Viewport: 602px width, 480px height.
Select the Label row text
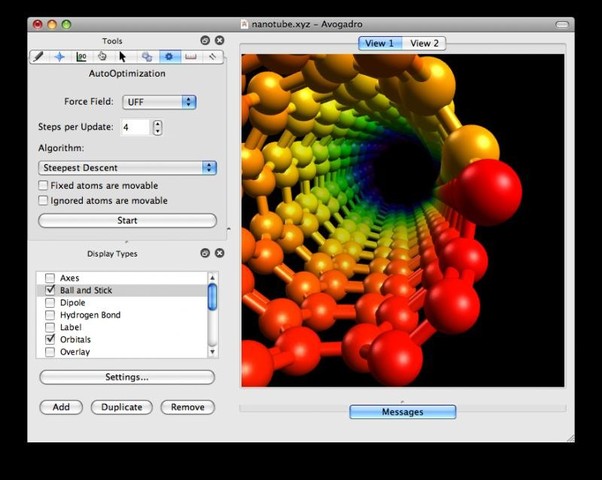[x=71, y=327]
